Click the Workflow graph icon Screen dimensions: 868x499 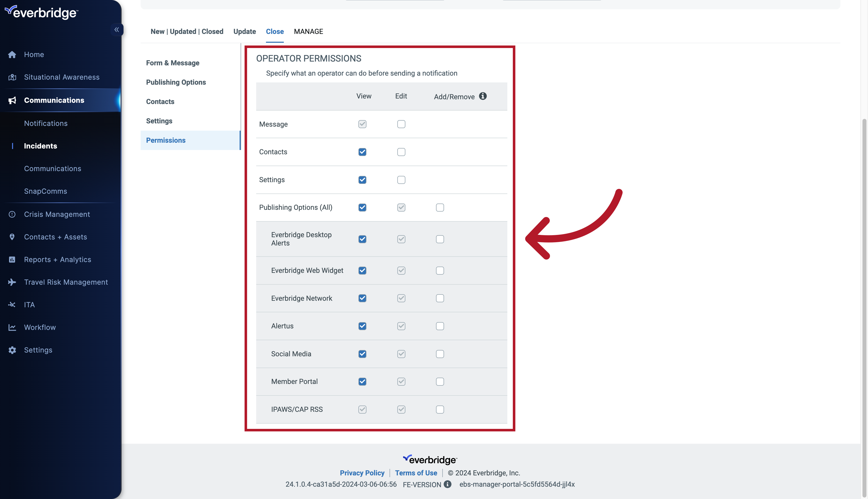pyautogui.click(x=12, y=327)
